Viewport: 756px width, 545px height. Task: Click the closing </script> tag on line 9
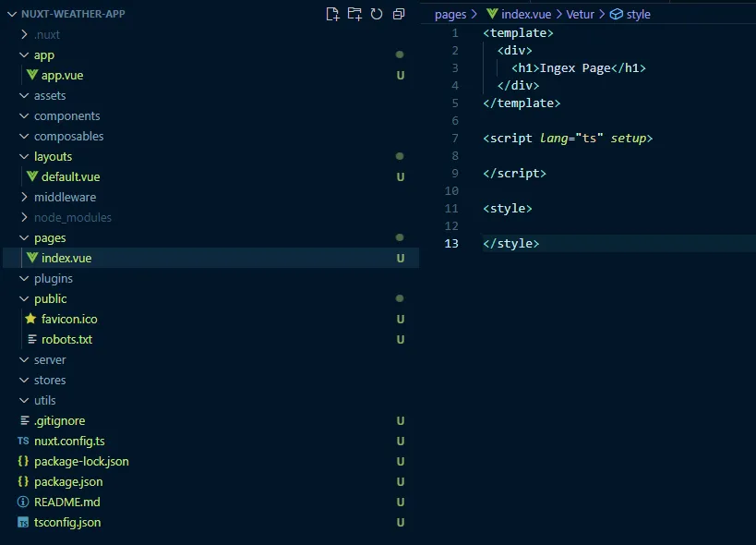514,173
